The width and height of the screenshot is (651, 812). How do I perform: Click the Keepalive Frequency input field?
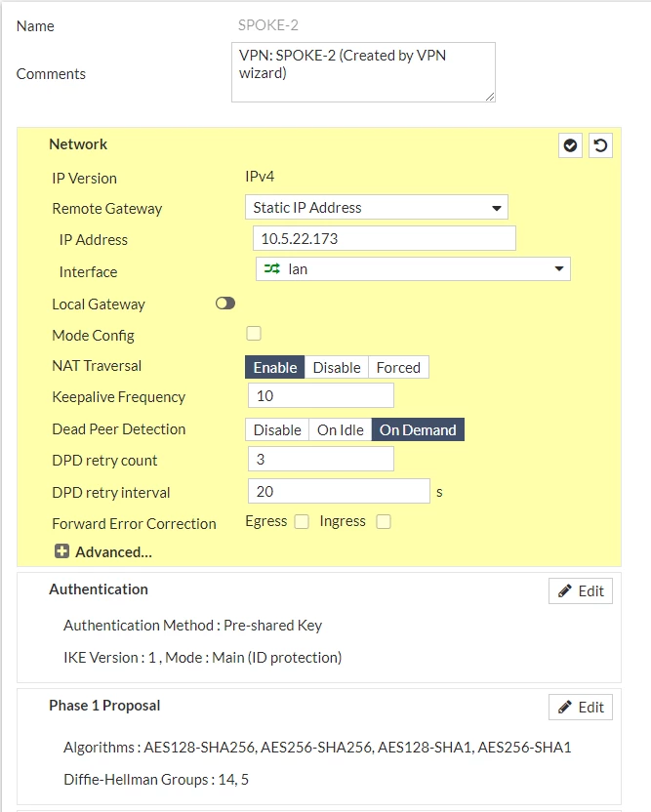pyautogui.click(x=321, y=395)
